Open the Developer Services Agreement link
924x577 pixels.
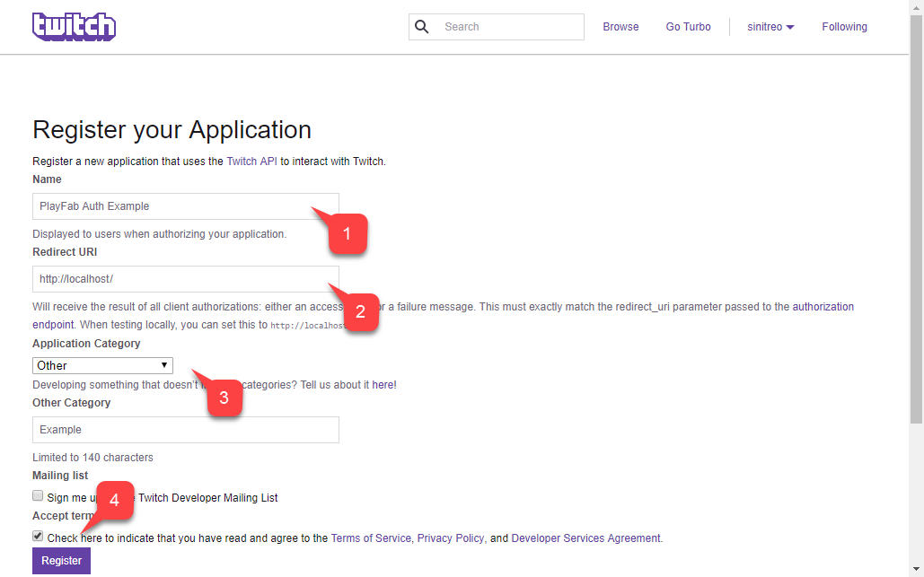pos(585,538)
